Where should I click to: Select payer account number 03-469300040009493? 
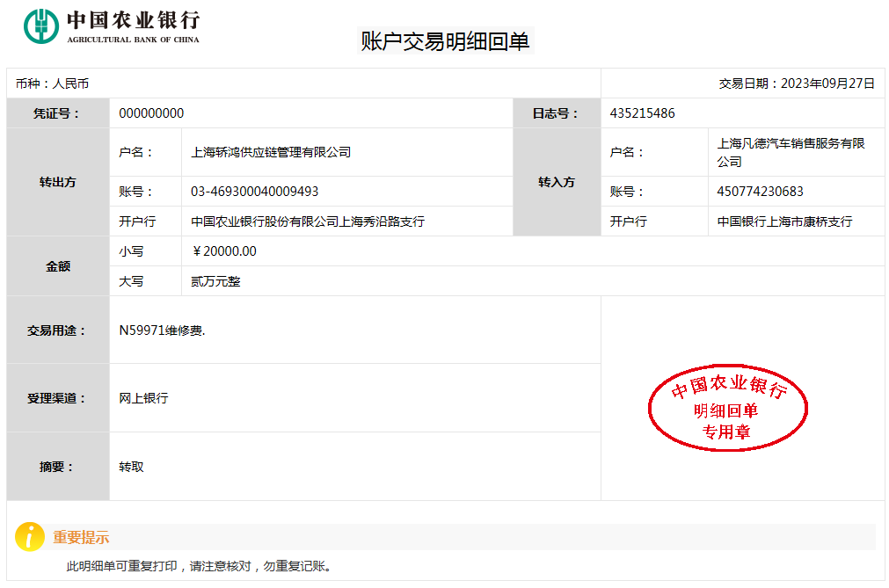tap(254, 192)
